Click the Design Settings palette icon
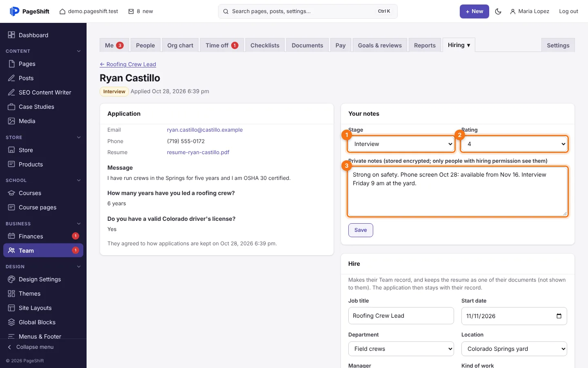The width and height of the screenshot is (588, 368). 11,279
